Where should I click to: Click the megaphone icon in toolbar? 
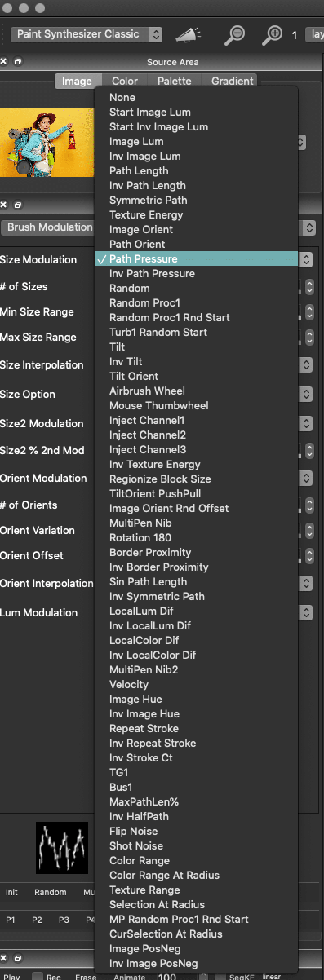[188, 35]
